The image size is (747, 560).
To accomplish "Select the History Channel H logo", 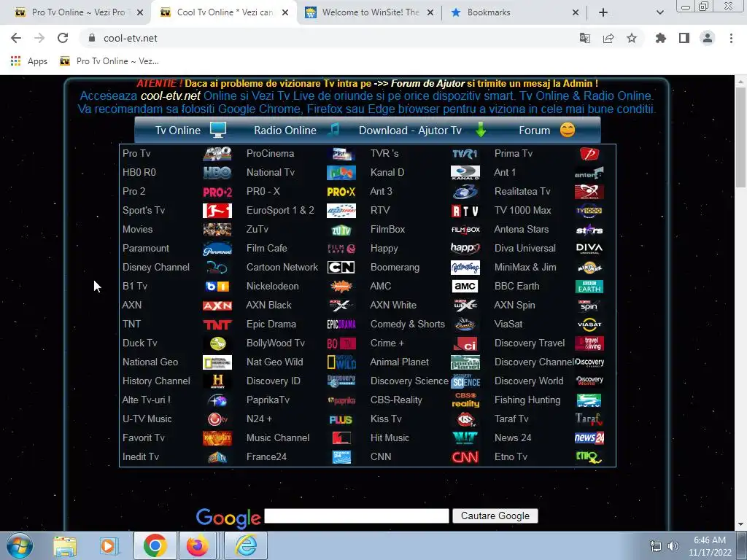I will [217, 381].
